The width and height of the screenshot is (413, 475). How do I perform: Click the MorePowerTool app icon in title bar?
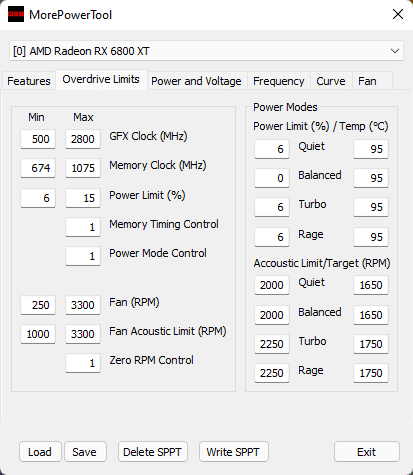(x=16, y=14)
